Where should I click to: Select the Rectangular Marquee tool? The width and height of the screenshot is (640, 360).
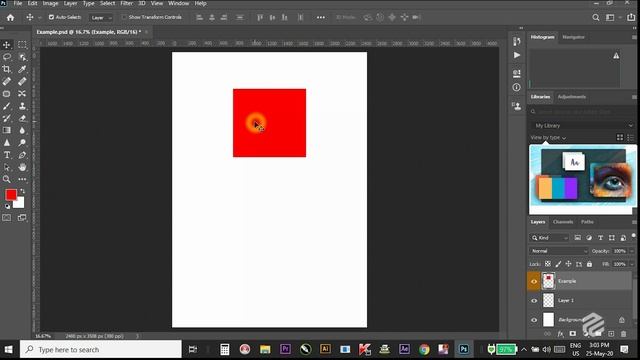point(22,44)
